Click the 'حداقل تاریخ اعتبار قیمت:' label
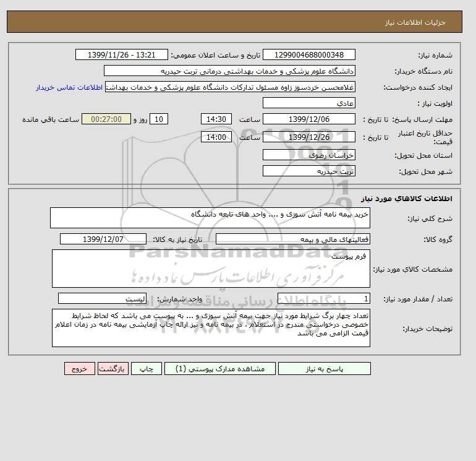This screenshot has width=476, height=461. pyautogui.click(x=425, y=137)
